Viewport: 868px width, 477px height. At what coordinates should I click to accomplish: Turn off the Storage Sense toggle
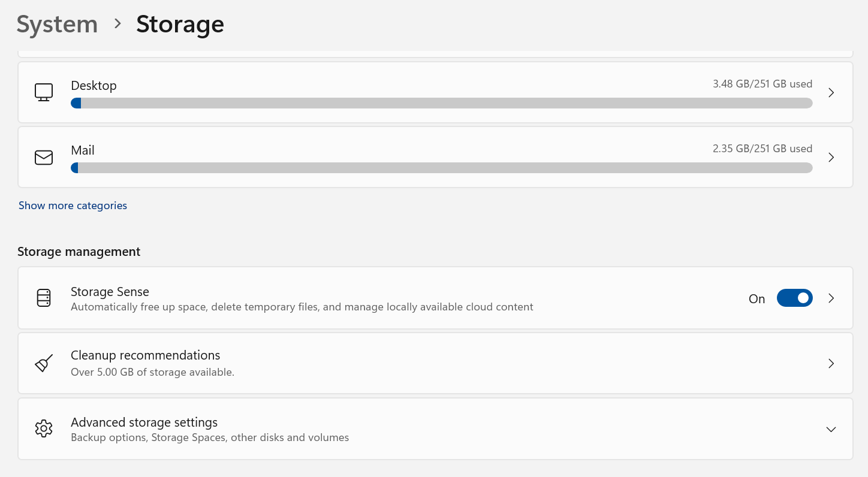point(794,298)
